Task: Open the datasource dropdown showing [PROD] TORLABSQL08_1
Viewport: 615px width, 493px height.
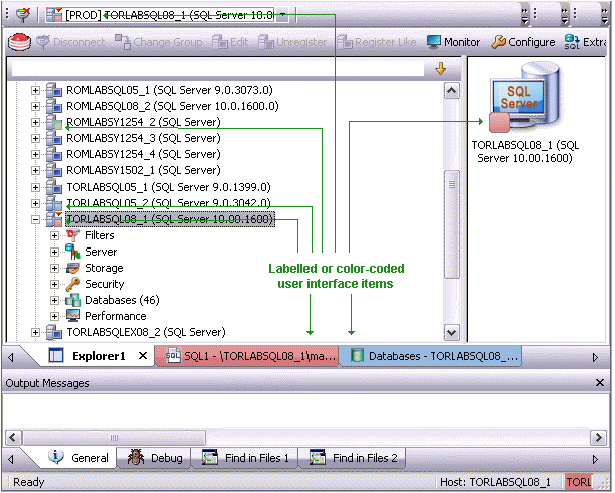Action: (x=282, y=15)
